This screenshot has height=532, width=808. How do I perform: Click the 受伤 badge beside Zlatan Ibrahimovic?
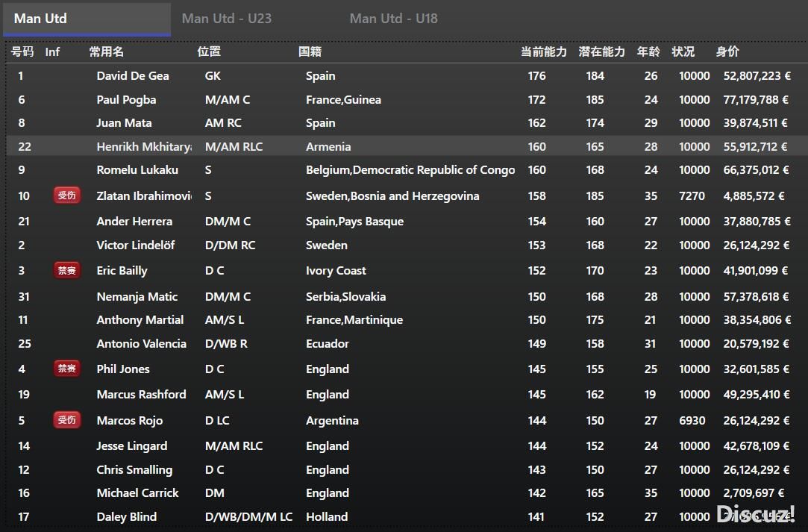[x=67, y=195]
